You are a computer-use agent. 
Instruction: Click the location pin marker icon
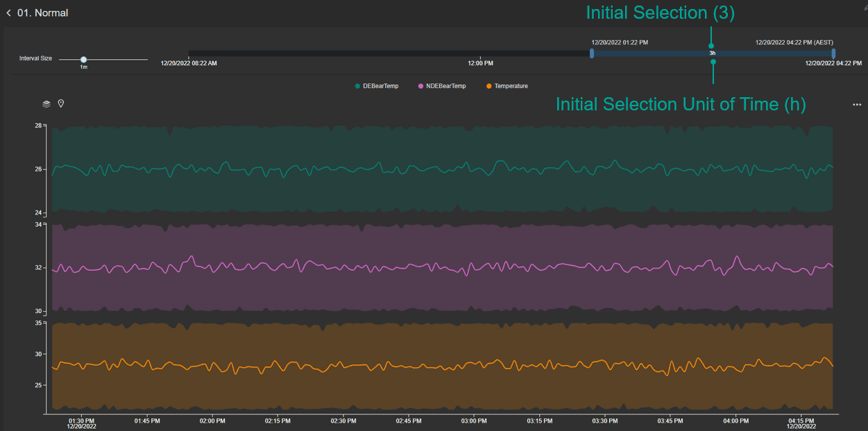pos(61,104)
